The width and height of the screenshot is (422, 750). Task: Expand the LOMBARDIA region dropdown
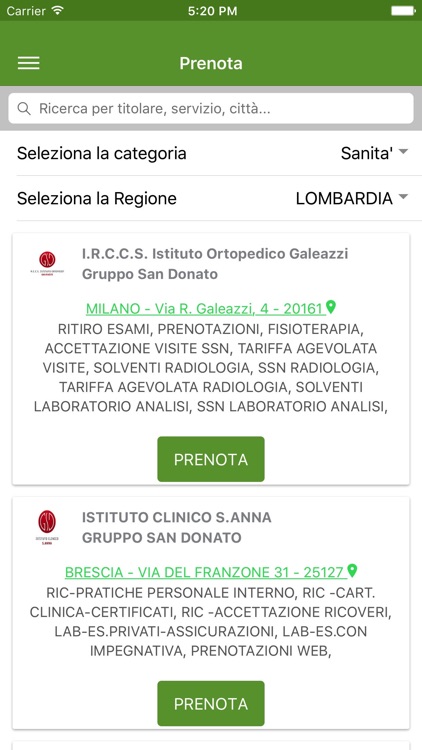(352, 198)
